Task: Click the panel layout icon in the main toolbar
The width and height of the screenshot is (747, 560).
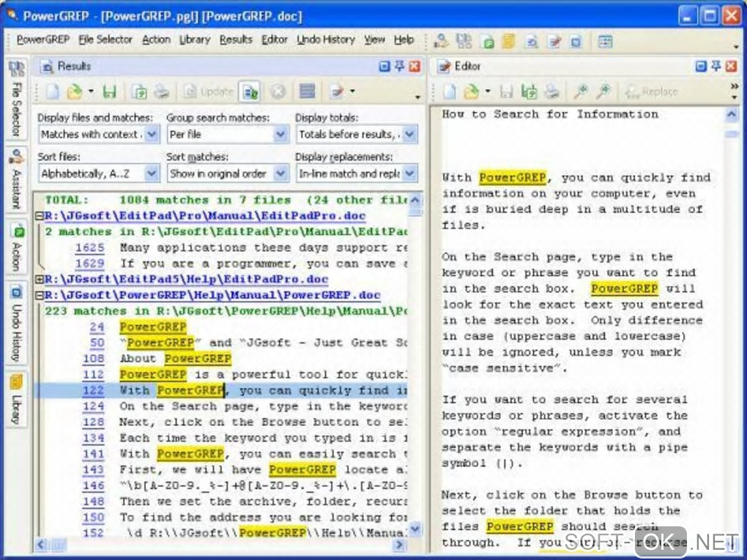Action: pyautogui.click(x=605, y=42)
